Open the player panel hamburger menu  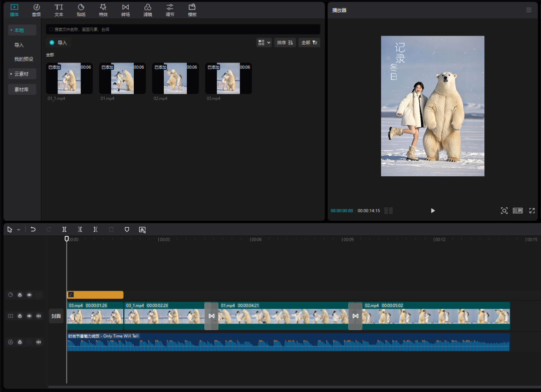[x=528, y=10]
